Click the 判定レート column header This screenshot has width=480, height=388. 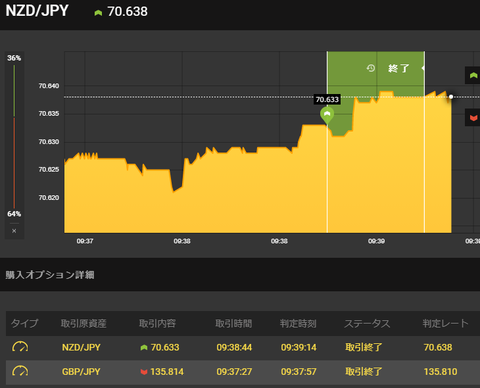click(x=445, y=323)
